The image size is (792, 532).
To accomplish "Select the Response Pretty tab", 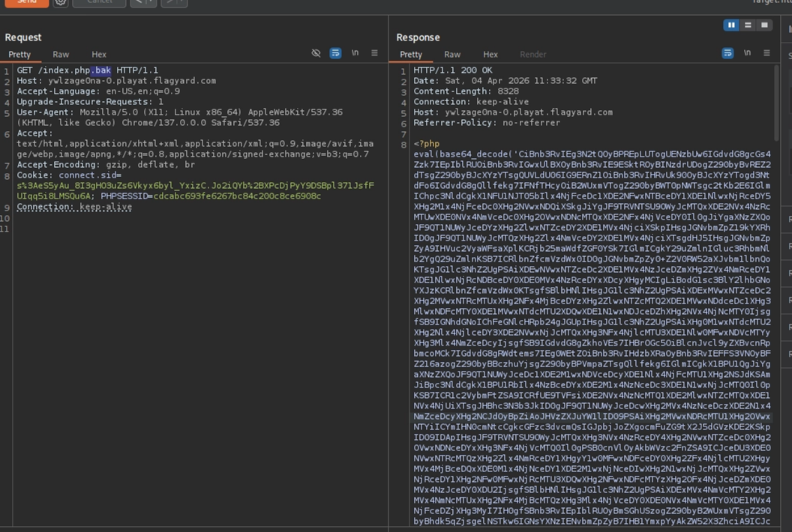I will (411, 55).
